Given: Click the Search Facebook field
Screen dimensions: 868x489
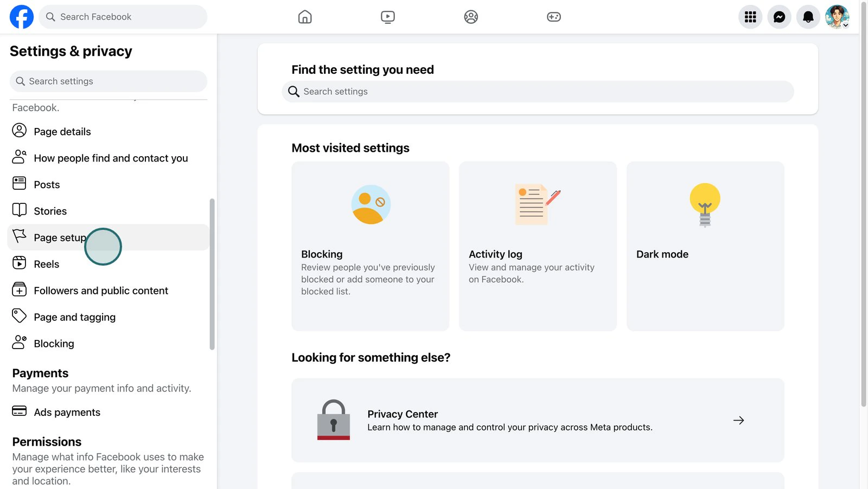Looking at the screenshot, I should [123, 17].
